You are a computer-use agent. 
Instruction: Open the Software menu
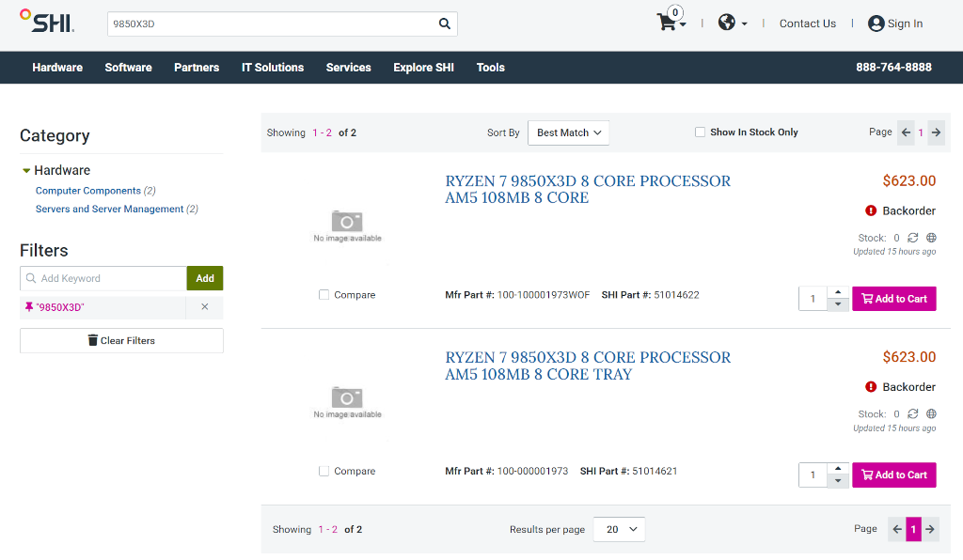128,68
